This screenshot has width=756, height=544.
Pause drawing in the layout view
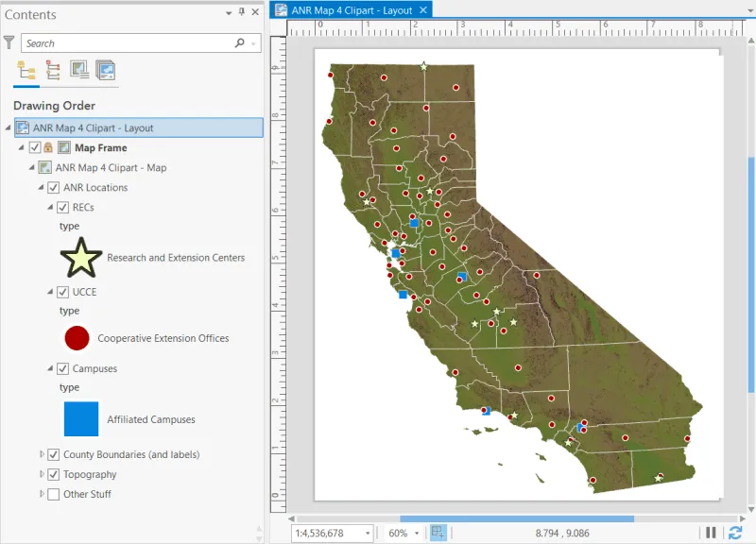tap(711, 533)
